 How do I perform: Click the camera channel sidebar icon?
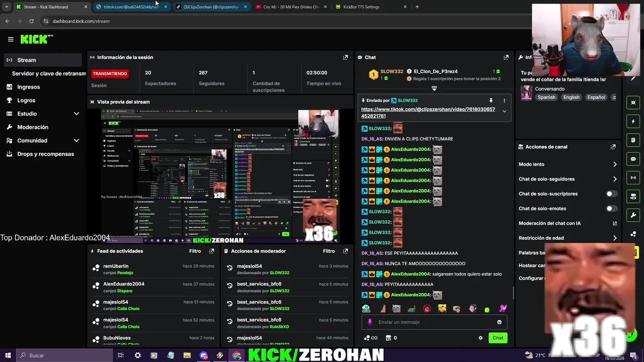tap(633, 196)
